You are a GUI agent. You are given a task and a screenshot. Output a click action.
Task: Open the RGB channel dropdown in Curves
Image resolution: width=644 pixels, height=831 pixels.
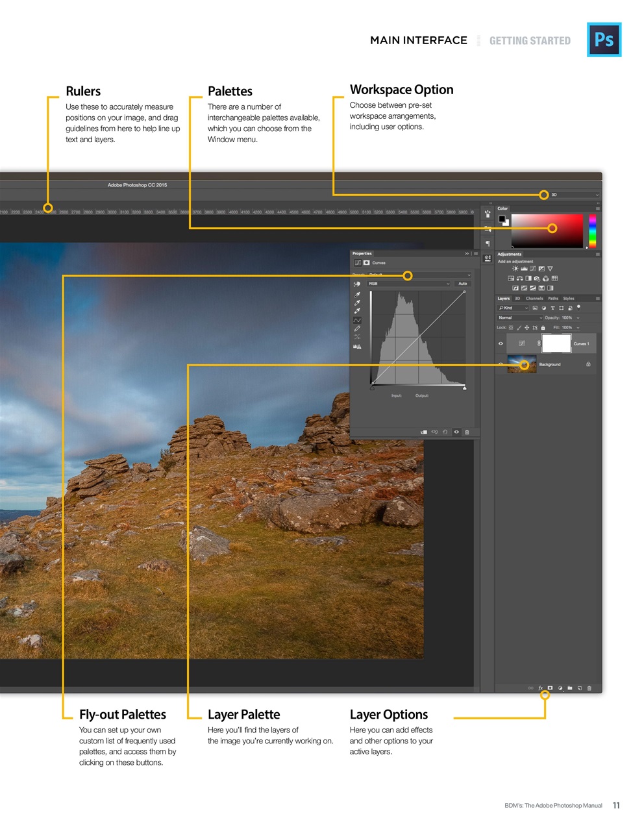(x=408, y=284)
